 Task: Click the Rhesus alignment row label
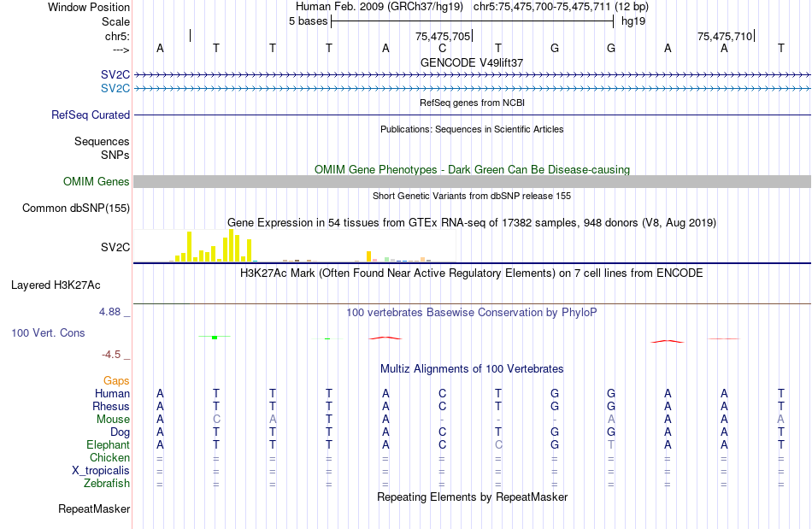[x=111, y=406]
